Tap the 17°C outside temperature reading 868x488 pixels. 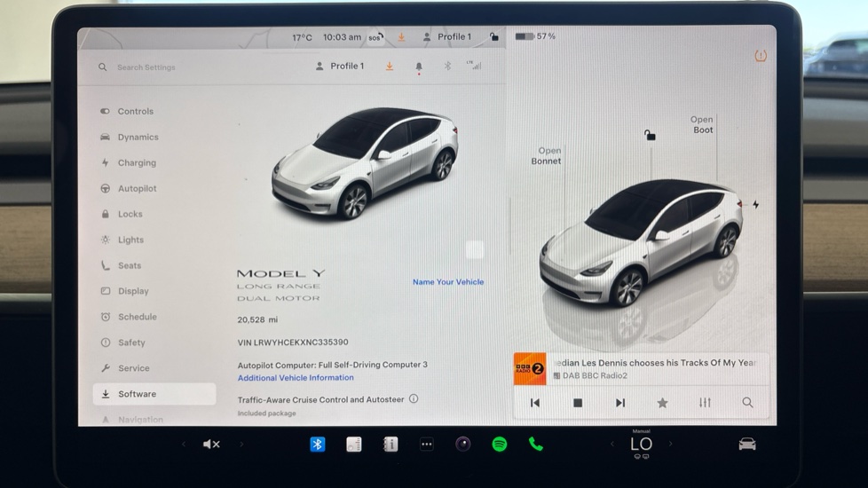(x=303, y=37)
